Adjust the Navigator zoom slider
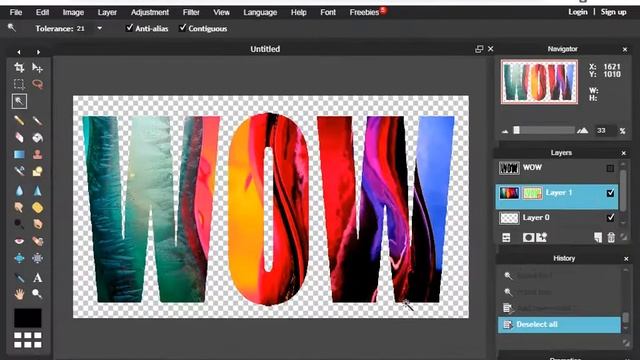This screenshot has width=640, height=360. 517,130
